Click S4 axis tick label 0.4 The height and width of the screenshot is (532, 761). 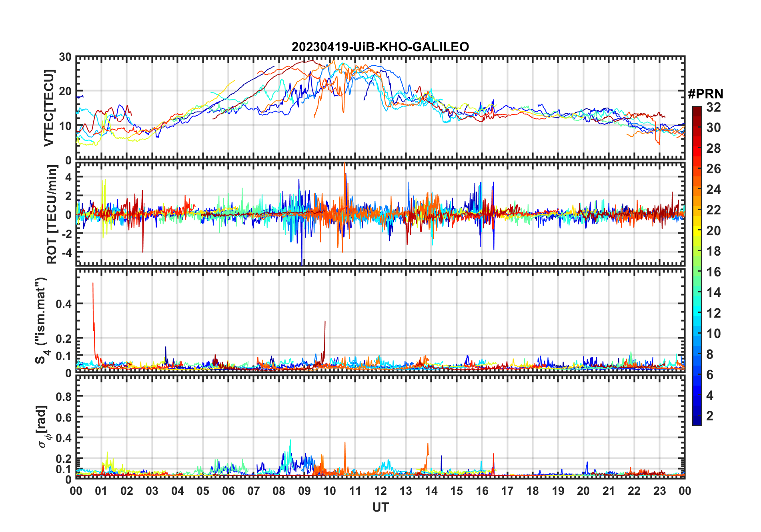click(64, 304)
